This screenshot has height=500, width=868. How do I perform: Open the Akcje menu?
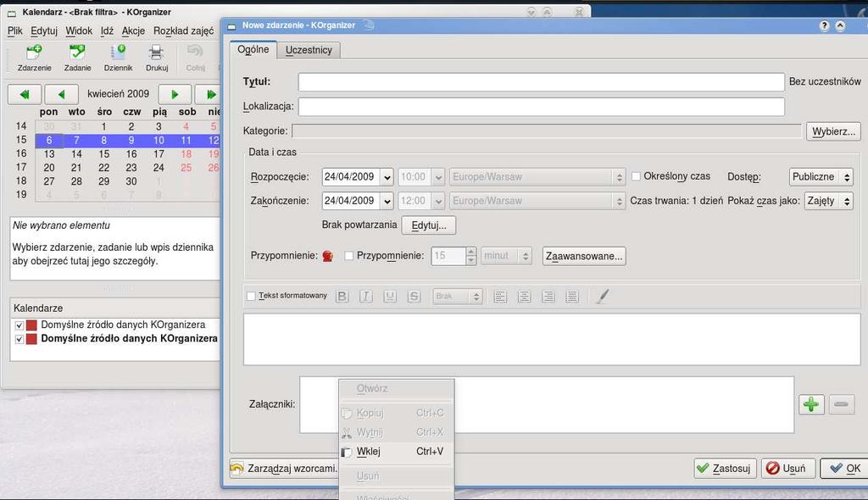tap(133, 31)
